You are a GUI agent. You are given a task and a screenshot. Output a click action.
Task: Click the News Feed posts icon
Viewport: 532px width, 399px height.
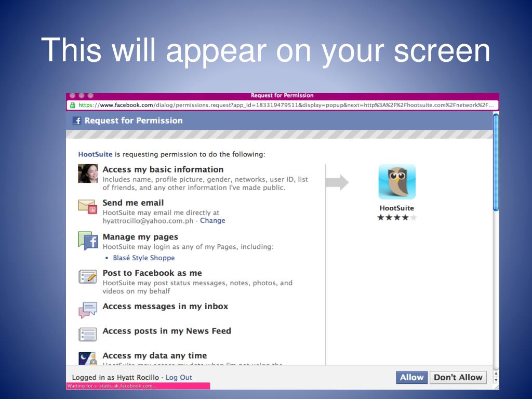[x=87, y=334]
